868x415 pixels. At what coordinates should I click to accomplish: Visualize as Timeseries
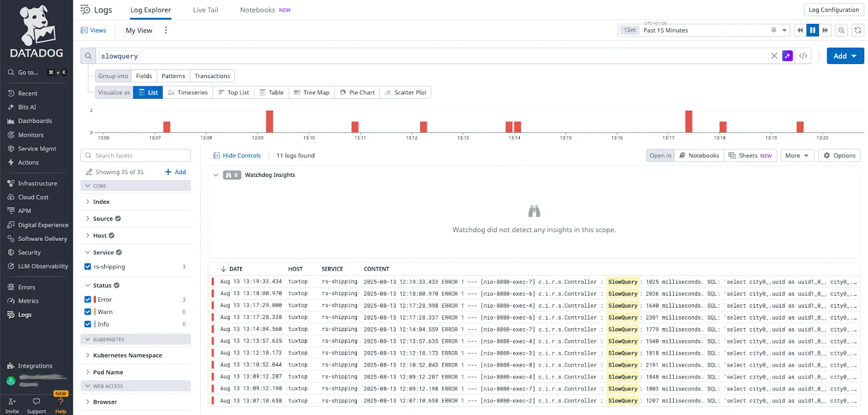tap(188, 92)
